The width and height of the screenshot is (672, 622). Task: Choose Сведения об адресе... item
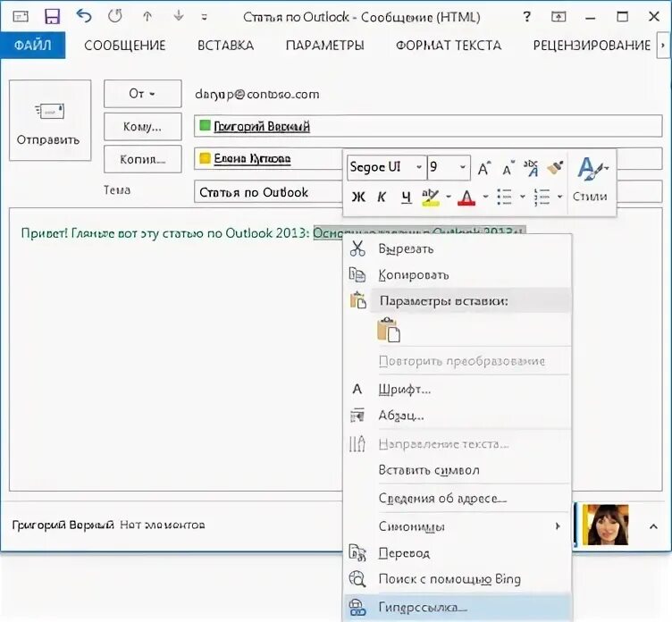click(x=458, y=498)
